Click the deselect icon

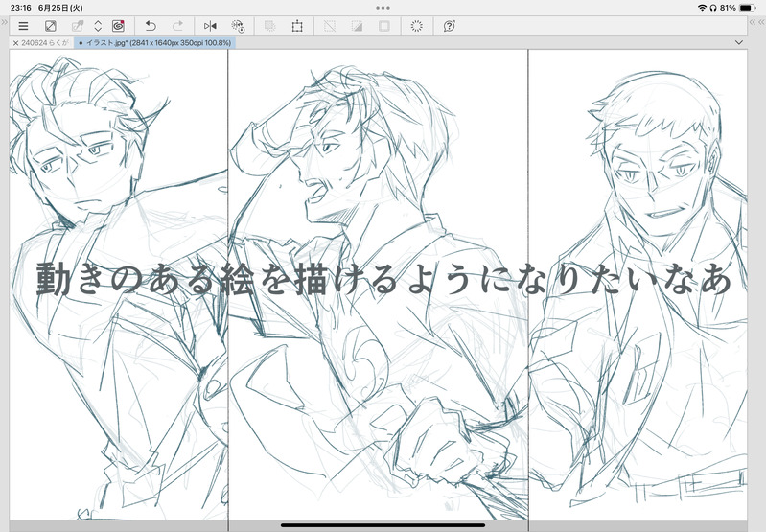pos(330,26)
